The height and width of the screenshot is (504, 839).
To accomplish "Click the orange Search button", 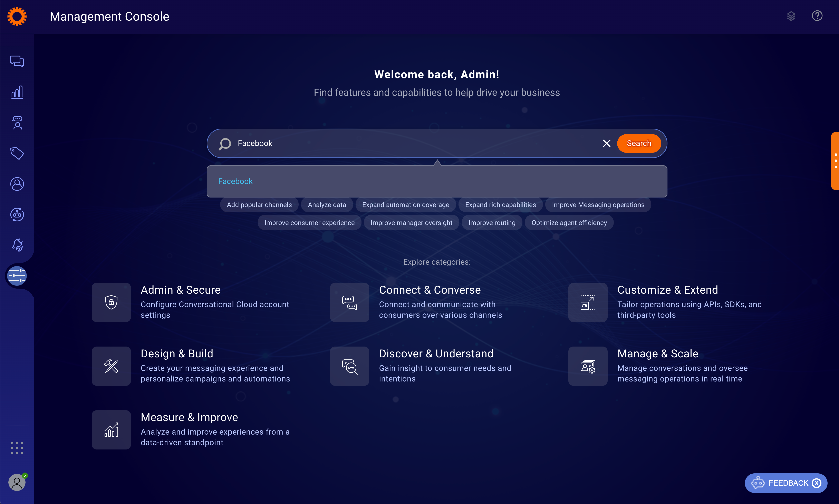I will click(639, 143).
